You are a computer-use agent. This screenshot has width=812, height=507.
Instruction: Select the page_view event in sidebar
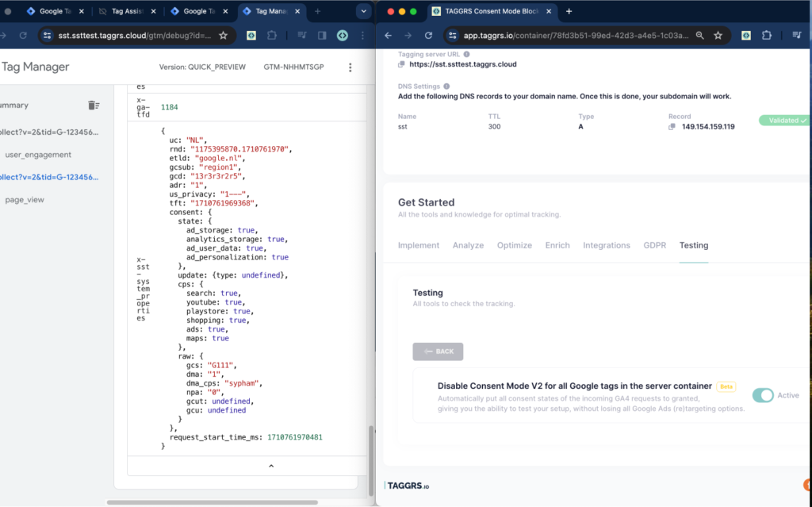[x=25, y=200]
